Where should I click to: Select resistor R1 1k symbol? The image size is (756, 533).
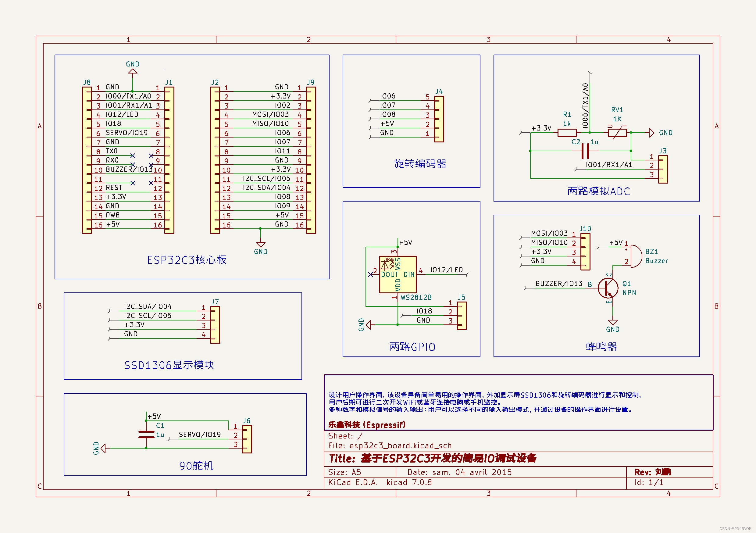pyautogui.click(x=567, y=133)
